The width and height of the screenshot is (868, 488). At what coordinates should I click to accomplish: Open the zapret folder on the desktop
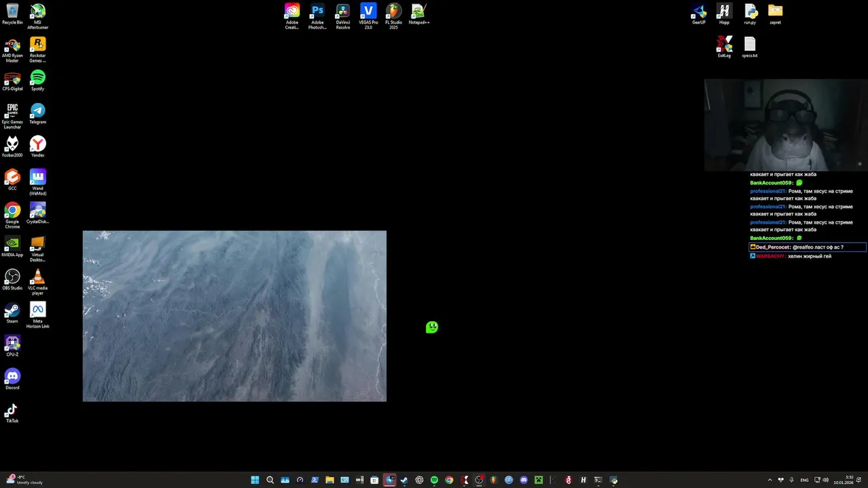click(775, 14)
